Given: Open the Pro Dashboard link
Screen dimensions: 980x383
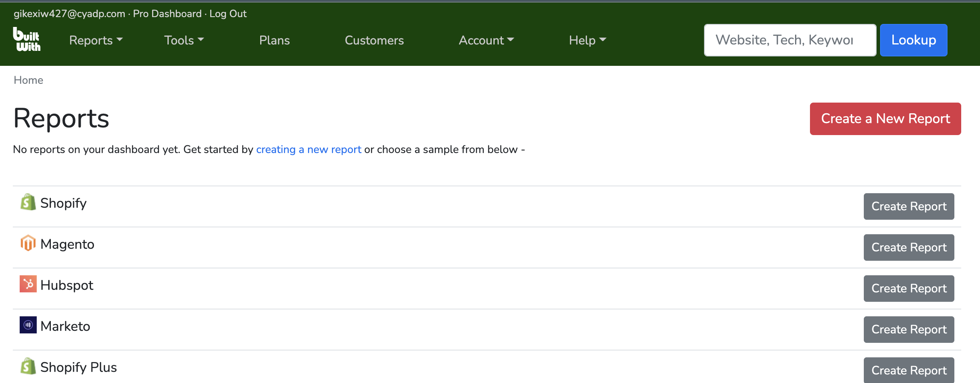Looking at the screenshot, I should 167,14.
